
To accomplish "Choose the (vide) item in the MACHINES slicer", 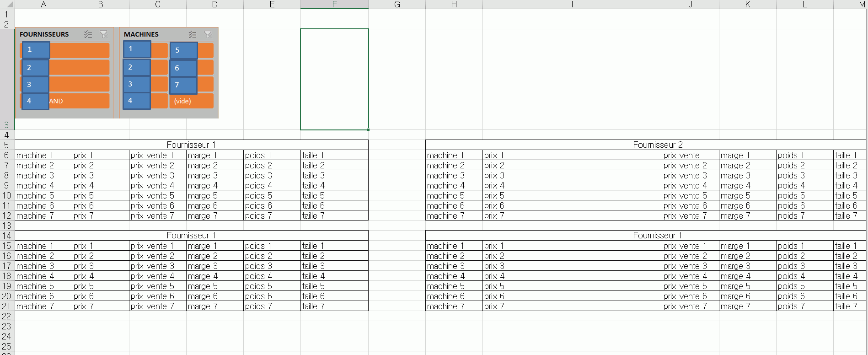I will tap(192, 101).
